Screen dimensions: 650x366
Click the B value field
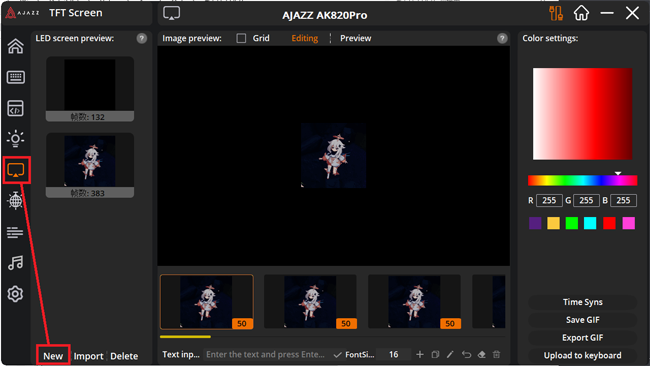[623, 201]
